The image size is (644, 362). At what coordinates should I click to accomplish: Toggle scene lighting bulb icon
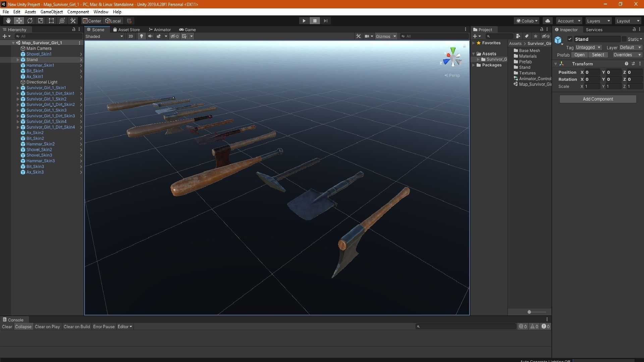pyautogui.click(x=142, y=36)
